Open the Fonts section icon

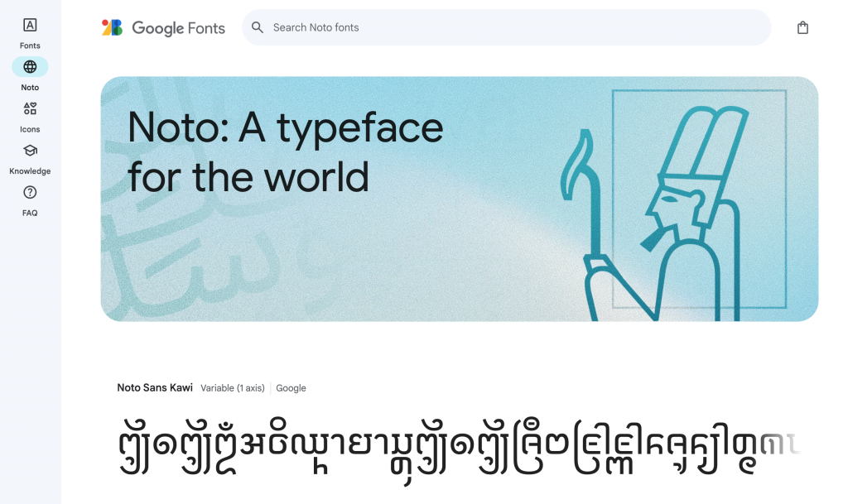point(30,25)
